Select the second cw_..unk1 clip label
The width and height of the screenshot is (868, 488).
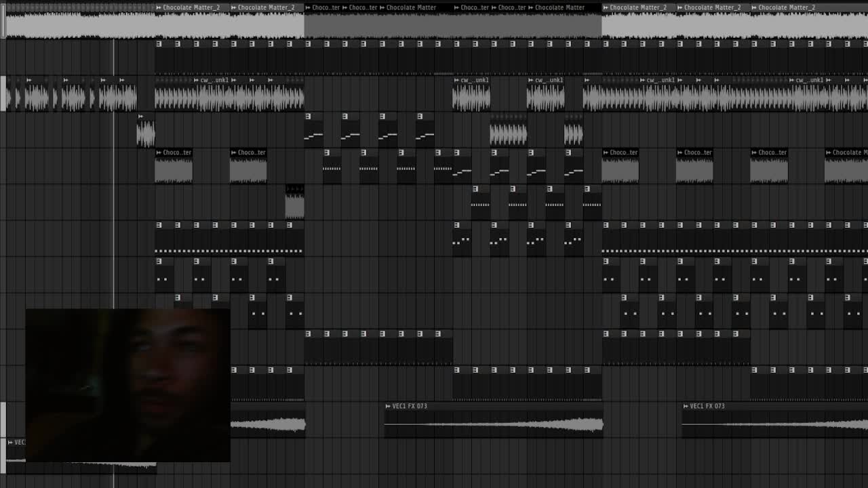(475, 80)
